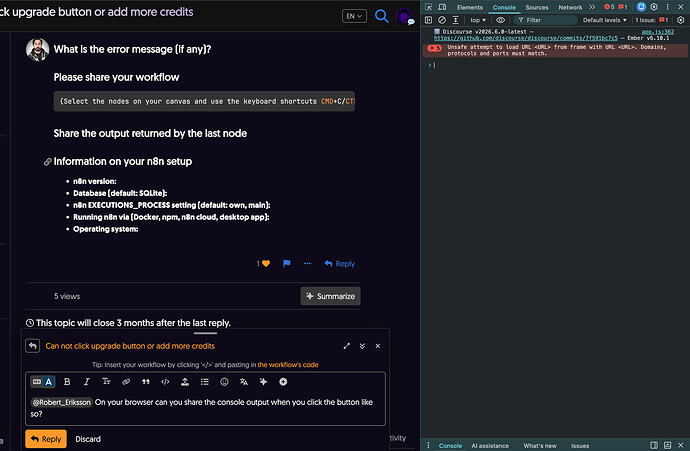
Task: Open the EN language selector
Action: pyautogui.click(x=354, y=16)
